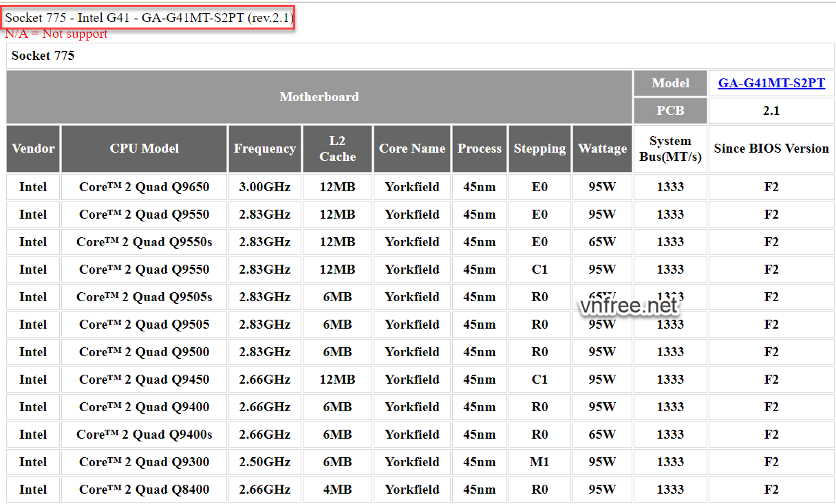The width and height of the screenshot is (836, 504).
Task: Select the Core Name column header
Action: coord(412,149)
